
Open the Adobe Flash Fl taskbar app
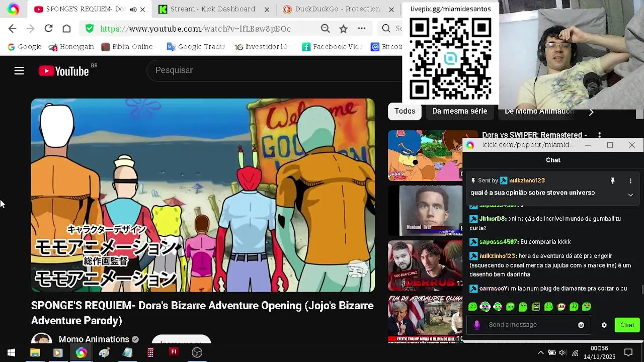[174, 352]
